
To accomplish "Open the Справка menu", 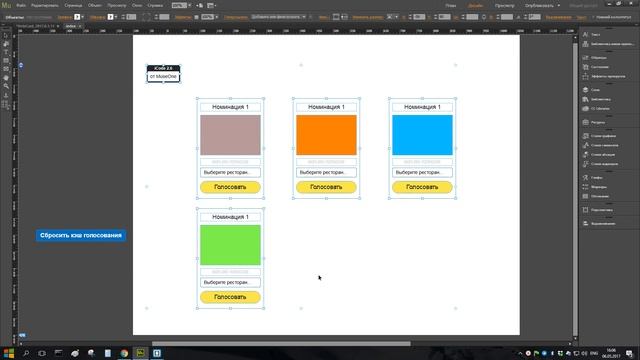I will 155,6.
